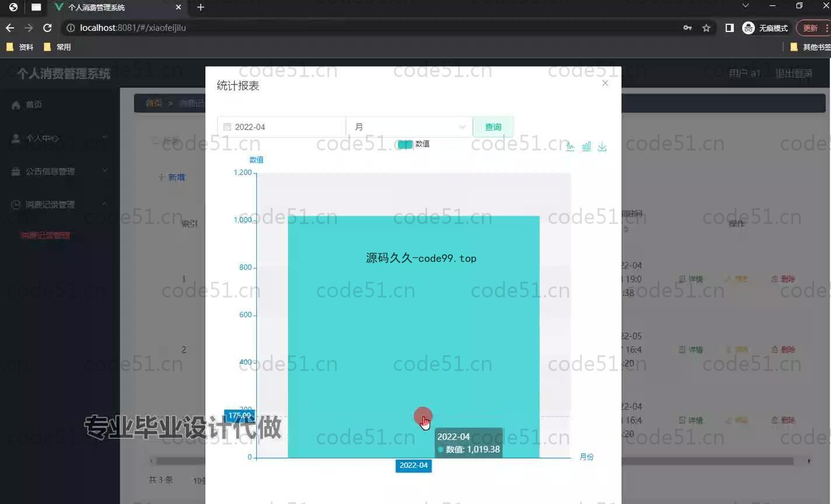Click the browser forward arrow
831x504 pixels.
pyautogui.click(x=29, y=27)
